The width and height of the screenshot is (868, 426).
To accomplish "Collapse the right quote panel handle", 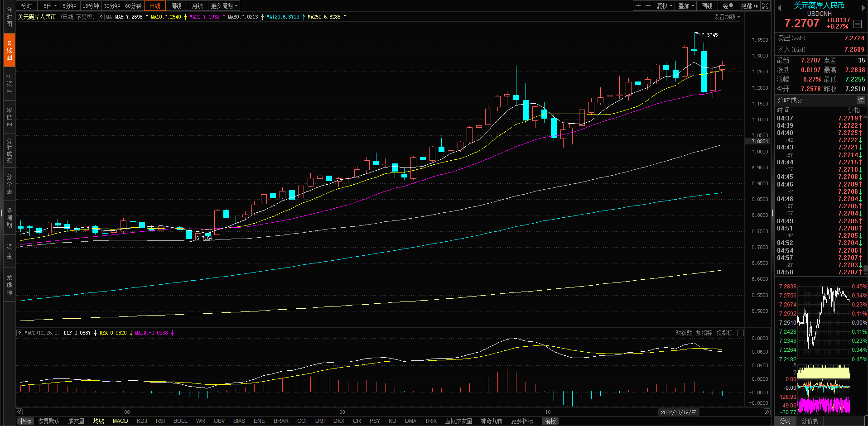I will (x=773, y=214).
